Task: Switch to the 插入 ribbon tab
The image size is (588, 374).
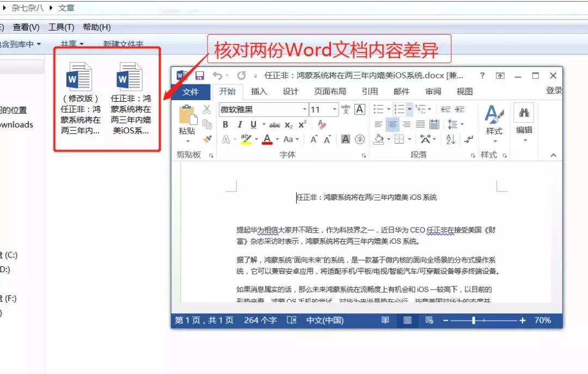Action: (x=259, y=91)
